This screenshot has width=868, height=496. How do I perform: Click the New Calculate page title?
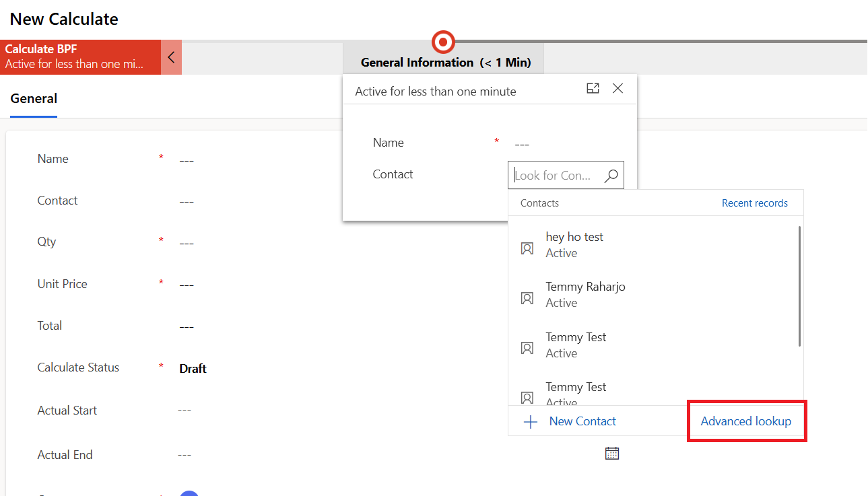64,19
